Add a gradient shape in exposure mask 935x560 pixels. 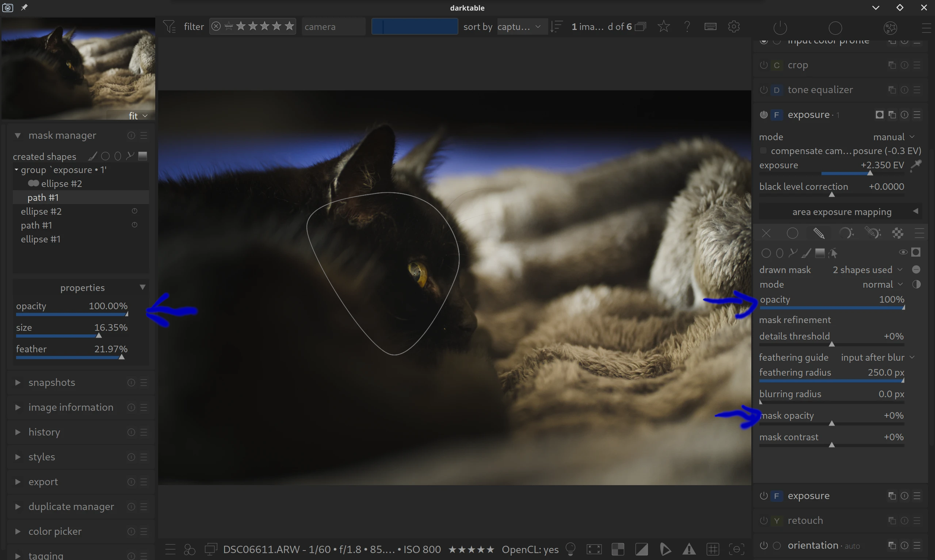click(x=820, y=253)
